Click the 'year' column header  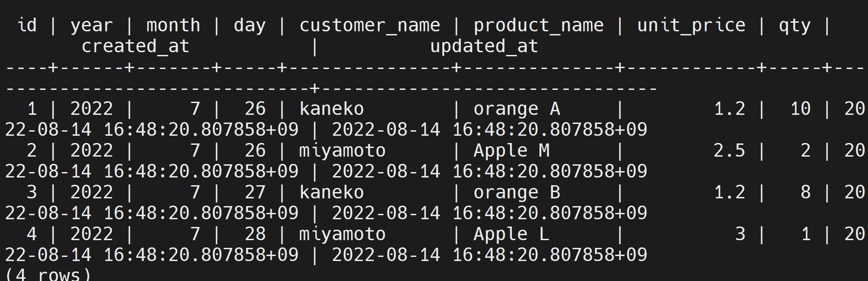92,25
